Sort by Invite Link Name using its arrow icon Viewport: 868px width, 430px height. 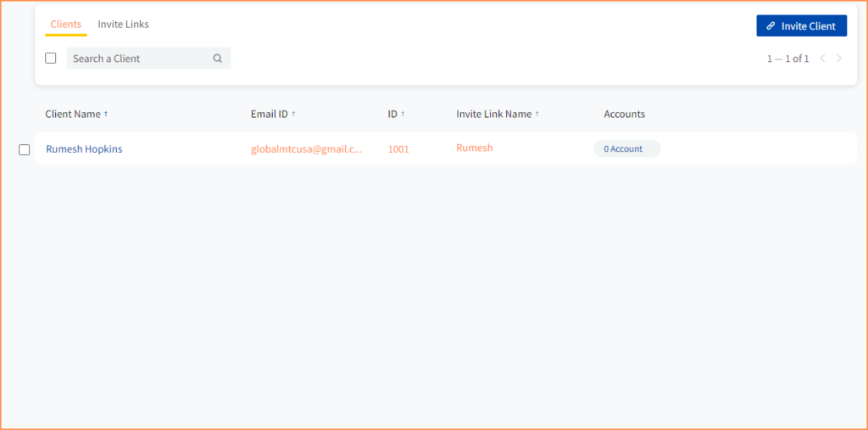click(x=537, y=114)
